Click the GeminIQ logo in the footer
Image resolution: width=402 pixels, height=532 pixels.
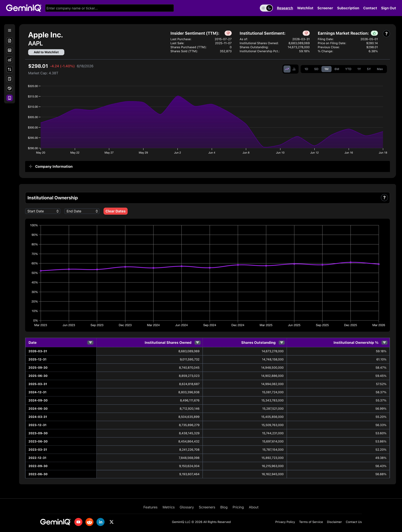coord(55,522)
